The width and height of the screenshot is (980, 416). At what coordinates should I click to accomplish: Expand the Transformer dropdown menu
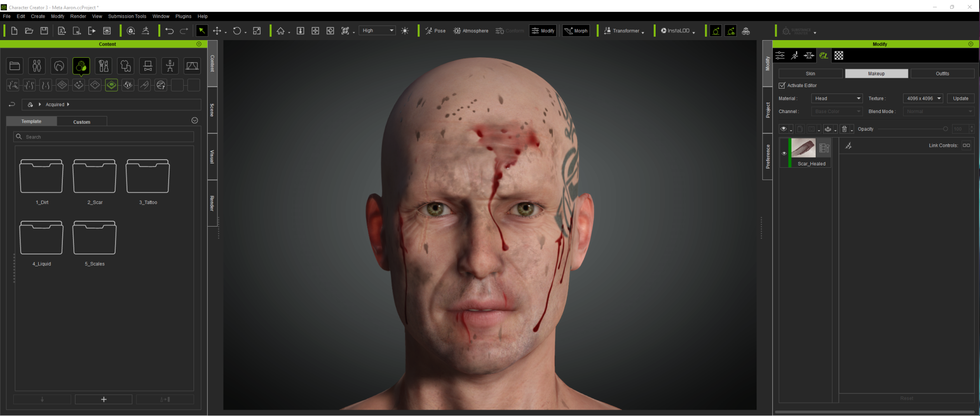coord(642,32)
